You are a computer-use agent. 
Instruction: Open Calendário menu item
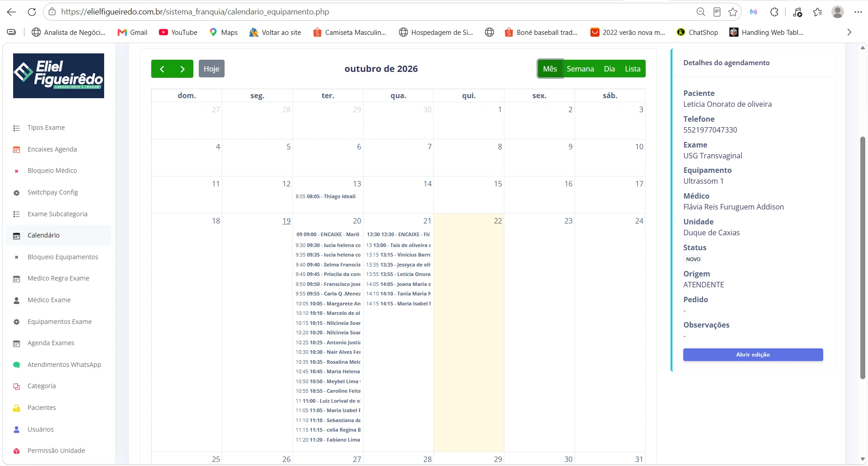(59, 235)
